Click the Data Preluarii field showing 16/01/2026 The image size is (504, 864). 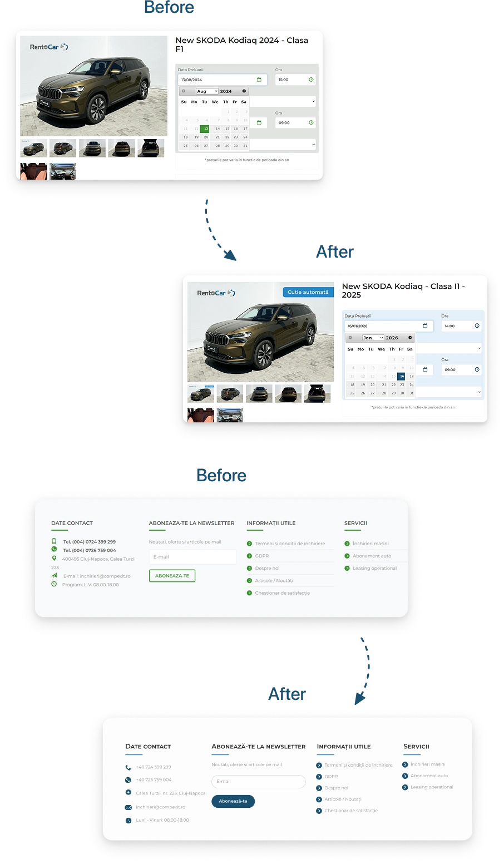point(389,326)
